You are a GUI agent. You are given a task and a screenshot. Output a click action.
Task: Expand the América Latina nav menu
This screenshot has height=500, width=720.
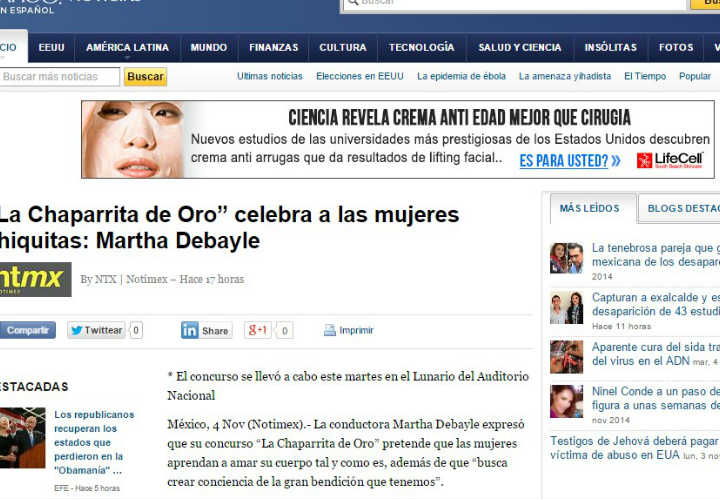pos(127,47)
